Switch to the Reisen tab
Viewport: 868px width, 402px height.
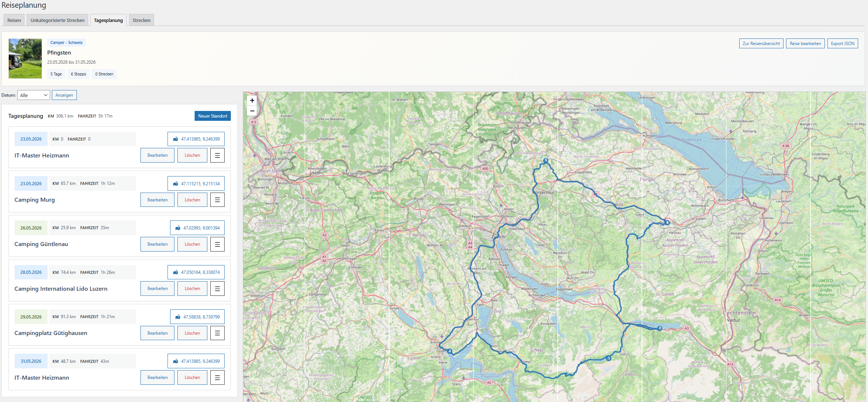(14, 20)
